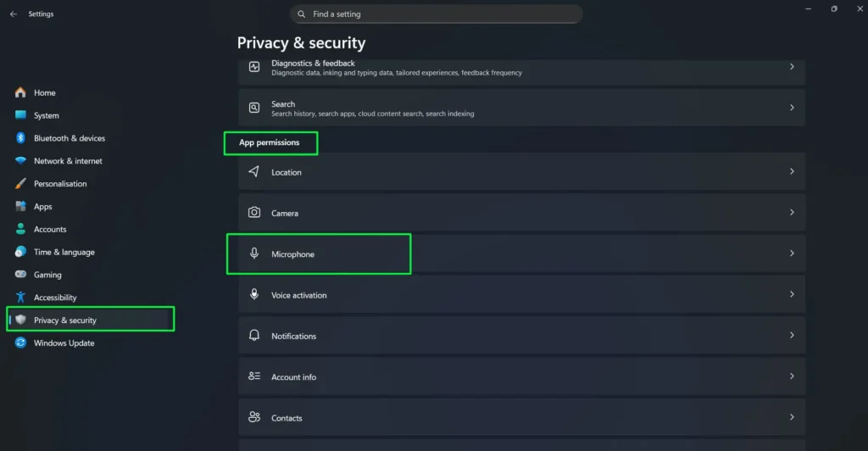This screenshot has width=868, height=451.
Task: Click the Time & language globe icon
Action: [20, 252]
